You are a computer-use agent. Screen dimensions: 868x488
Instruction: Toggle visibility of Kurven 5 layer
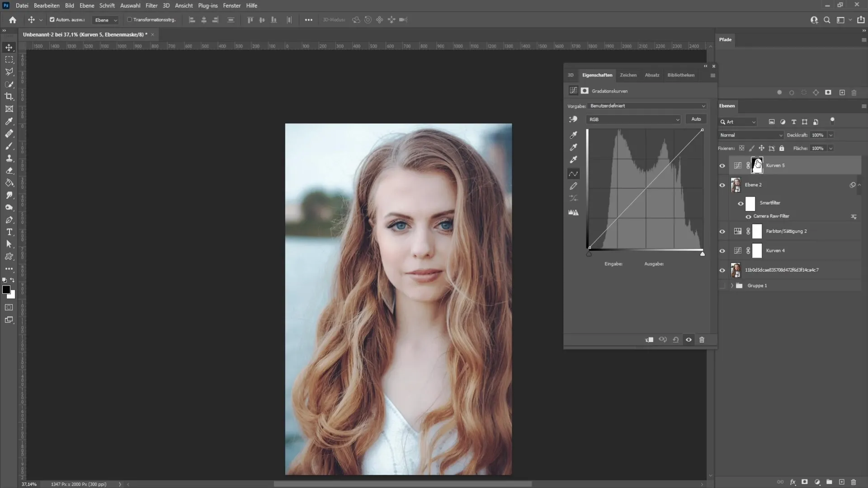click(x=722, y=166)
